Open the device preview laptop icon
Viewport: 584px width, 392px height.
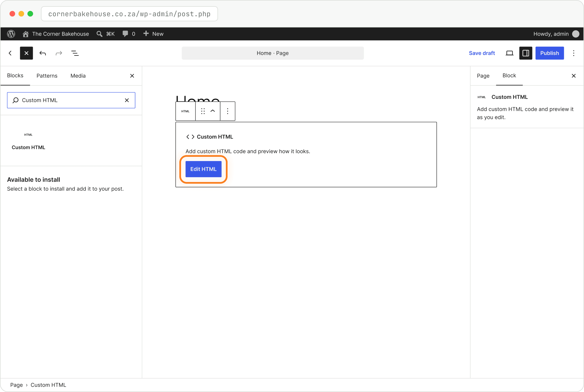pos(509,53)
